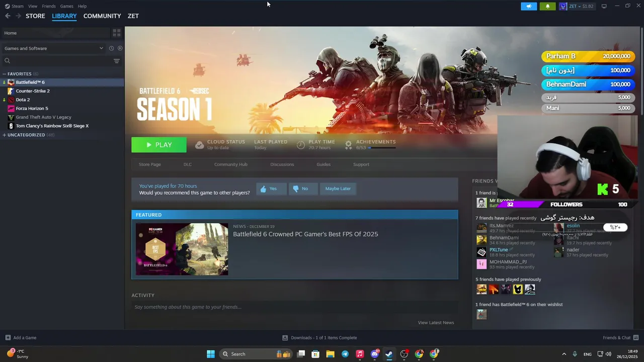Show hidden system tray icons chevron
Viewport: 644px width, 362px height.
click(x=564, y=354)
